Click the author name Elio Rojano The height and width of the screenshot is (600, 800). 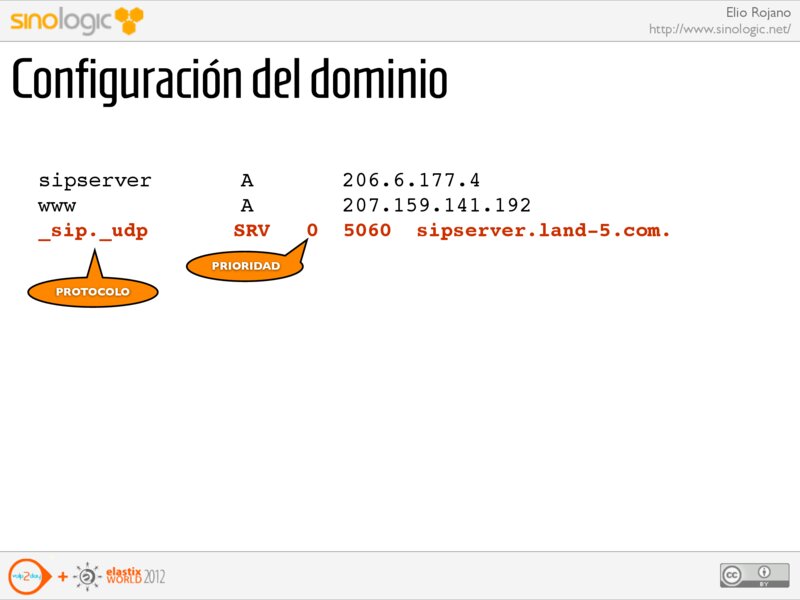[757, 12]
